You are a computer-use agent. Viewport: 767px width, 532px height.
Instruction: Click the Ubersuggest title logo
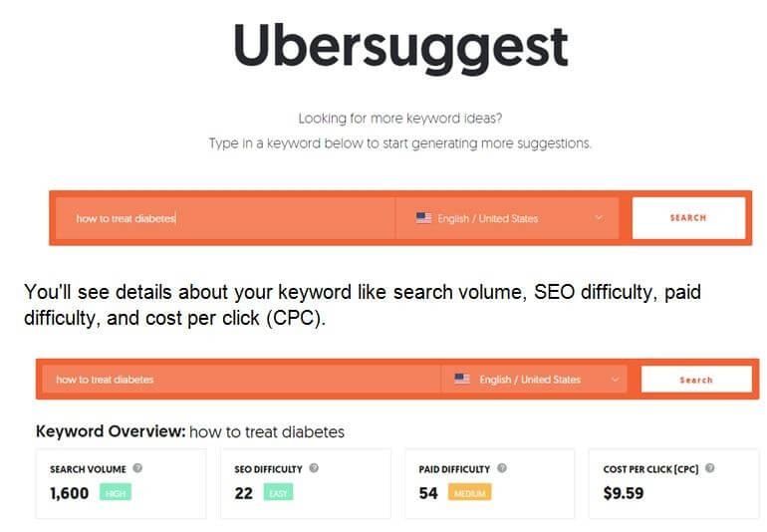point(400,48)
